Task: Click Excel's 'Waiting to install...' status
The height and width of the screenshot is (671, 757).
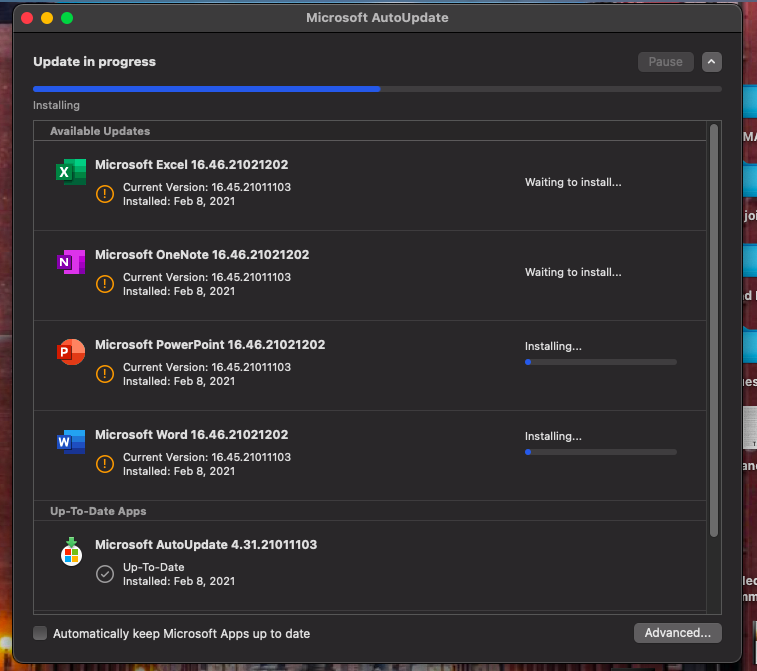Action: [x=573, y=182]
